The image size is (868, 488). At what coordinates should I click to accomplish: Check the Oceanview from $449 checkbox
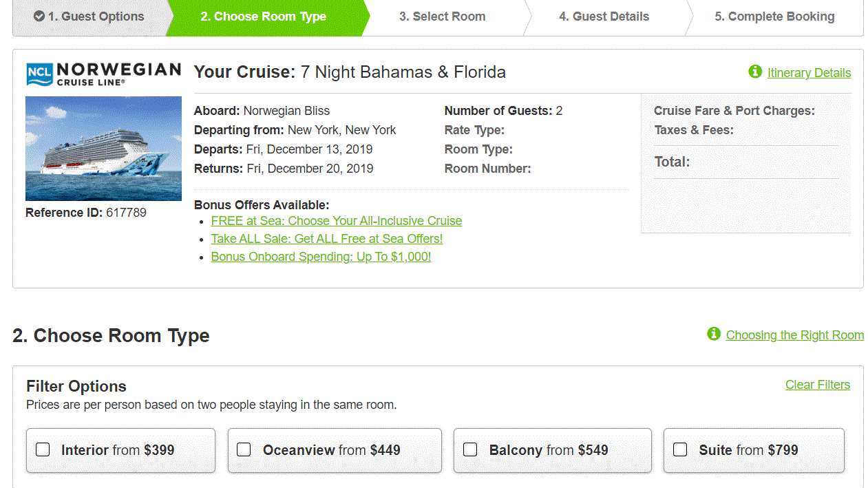[244, 449]
